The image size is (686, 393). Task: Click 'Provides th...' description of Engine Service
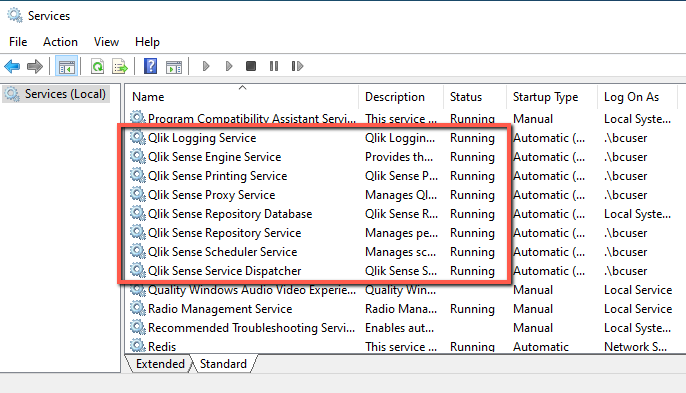click(399, 157)
